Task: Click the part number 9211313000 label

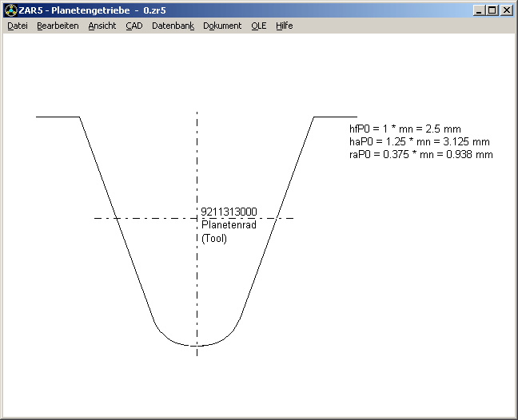Action: click(x=229, y=212)
